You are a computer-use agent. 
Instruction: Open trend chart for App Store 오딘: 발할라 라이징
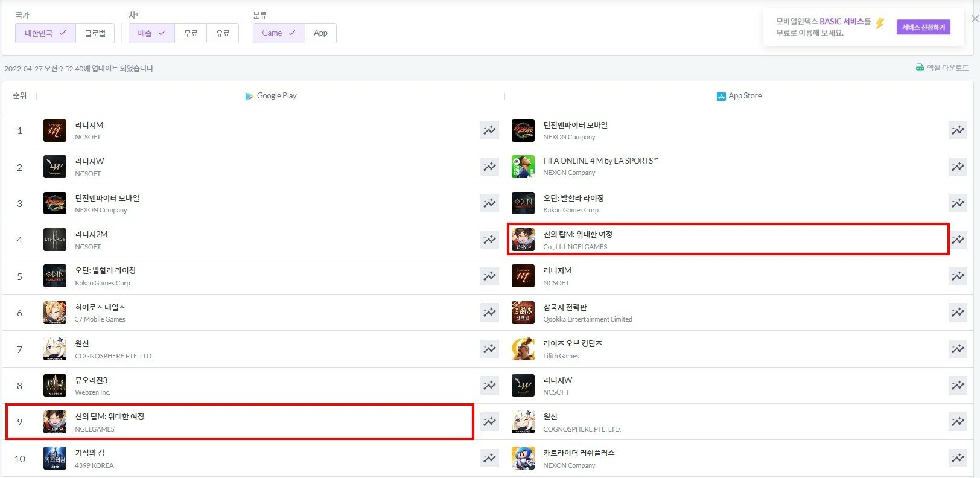tap(958, 203)
